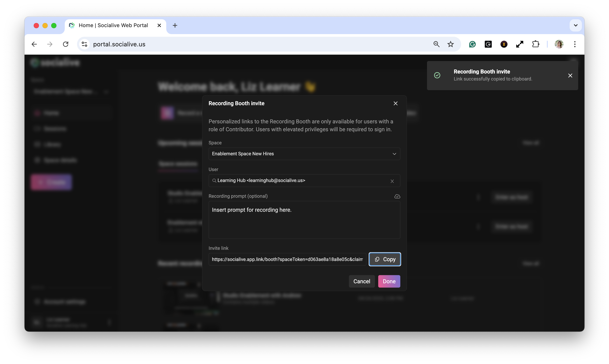This screenshot has width=609, height=364.
Task: Click the site information icon in address bar
Action: [x=84, y=44]
